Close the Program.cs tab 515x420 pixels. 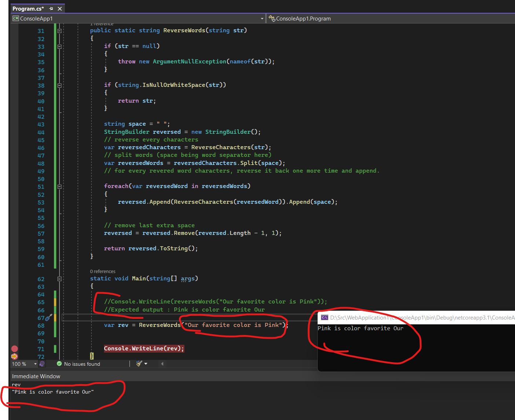[x=60, y=8]
